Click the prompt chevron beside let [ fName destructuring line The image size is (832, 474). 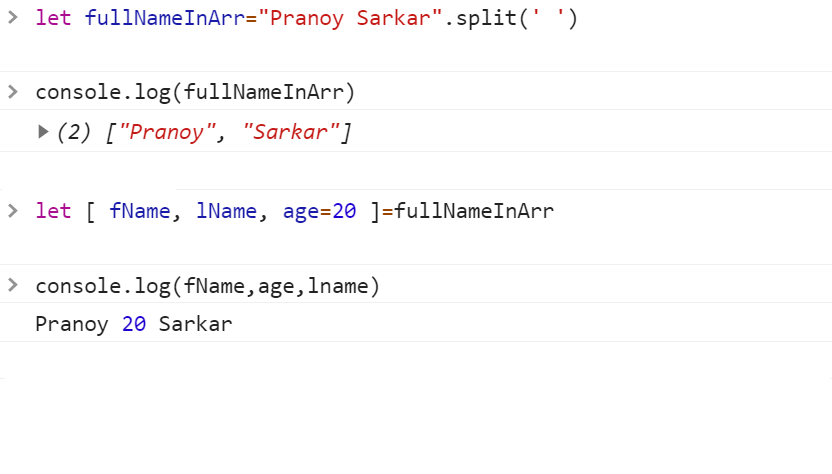pos(13,211)
